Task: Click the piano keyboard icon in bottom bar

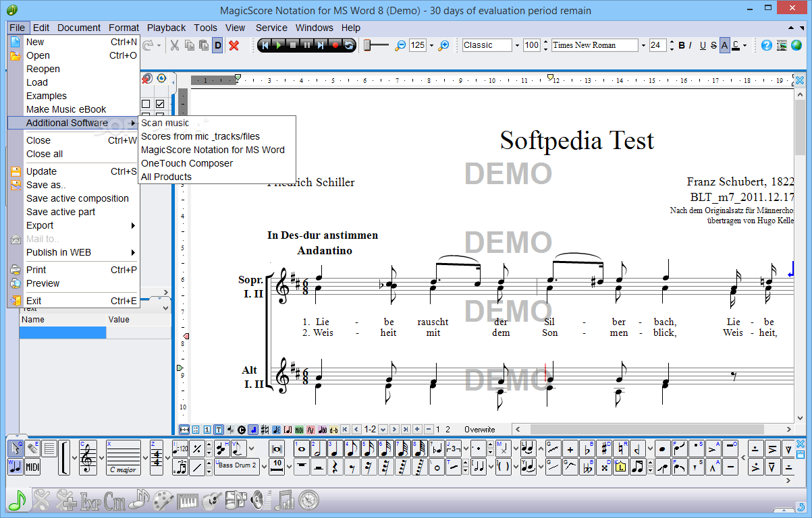Action: (188, 500)
